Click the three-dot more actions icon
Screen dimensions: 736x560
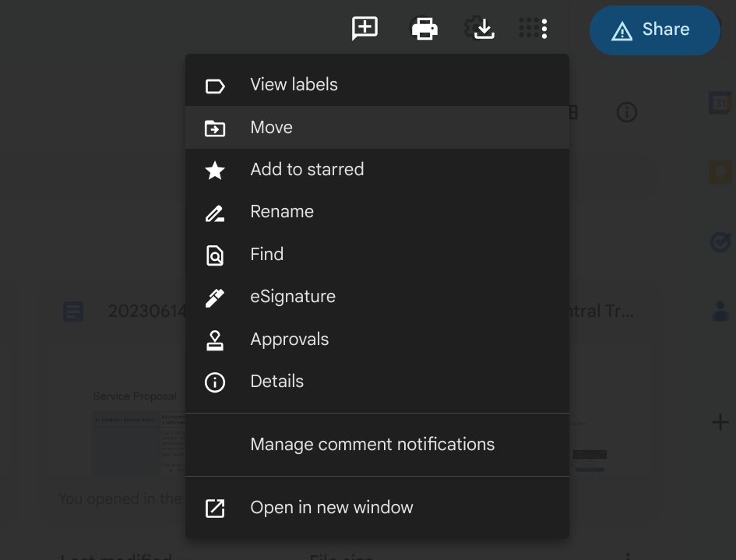[544, 29]
